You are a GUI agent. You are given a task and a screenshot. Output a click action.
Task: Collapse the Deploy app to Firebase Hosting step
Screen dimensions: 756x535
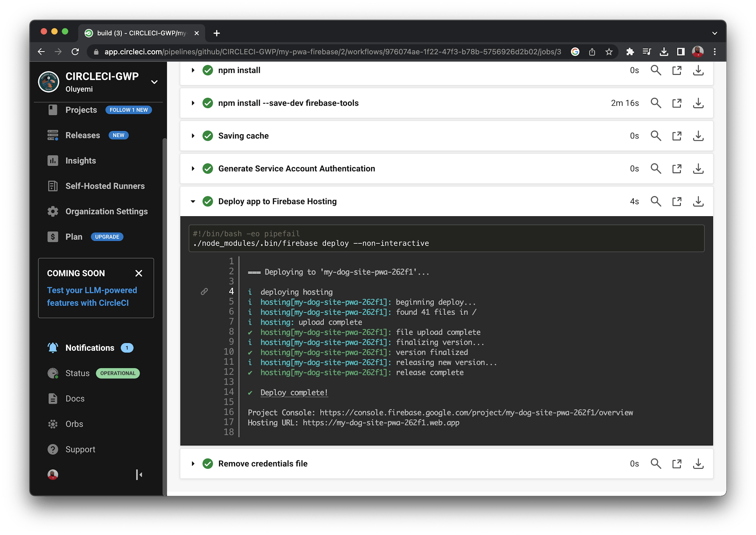click(193, 201)
